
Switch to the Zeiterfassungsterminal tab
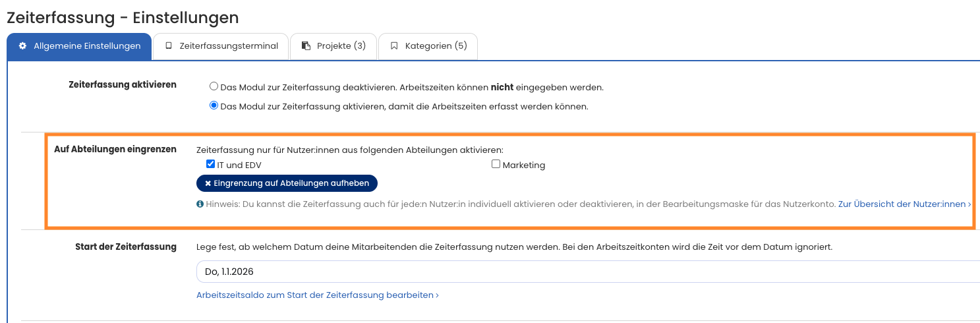coord(221,46)
